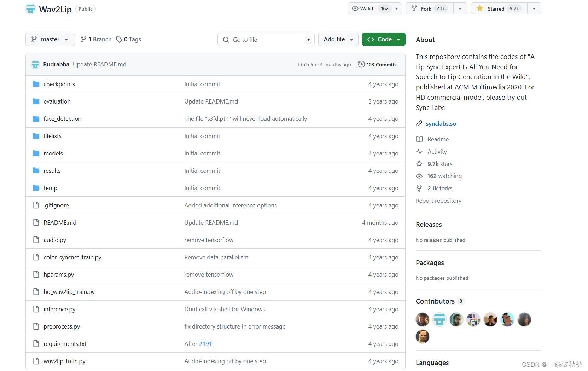Viewport: 588px width, 371px height.
Task: Open the green Code dropdown
Action: click(384, 39)
